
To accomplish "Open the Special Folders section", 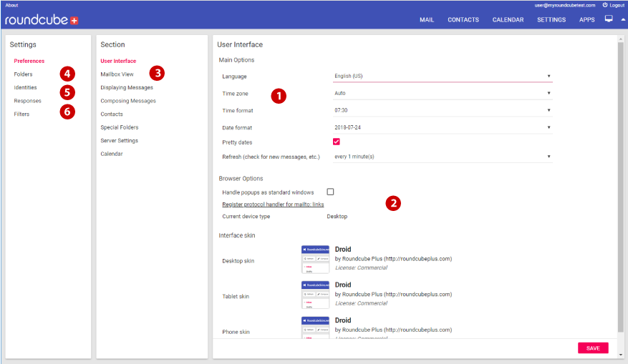I will (x=120, y=127).
